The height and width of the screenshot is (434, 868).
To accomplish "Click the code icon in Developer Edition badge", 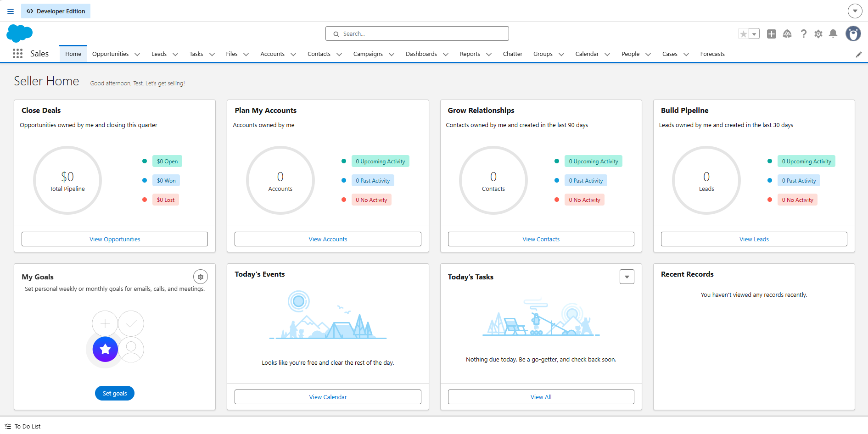I will [x=30, y=11].
